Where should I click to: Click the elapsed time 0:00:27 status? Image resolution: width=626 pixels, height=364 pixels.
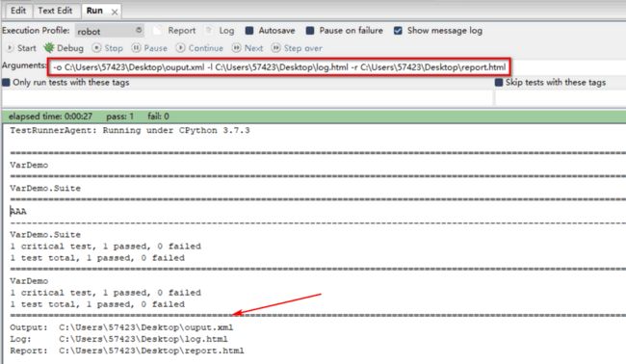click(x=50, y=117)
